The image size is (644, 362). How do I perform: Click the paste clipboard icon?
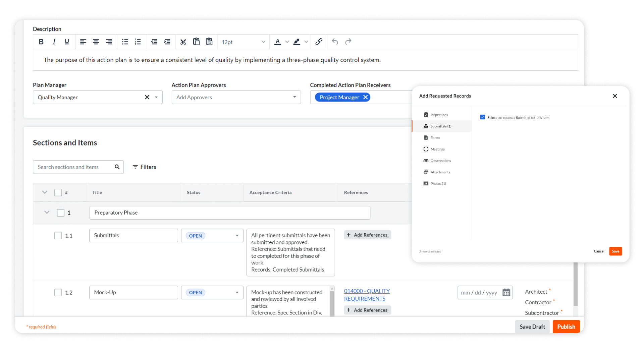point(196,42)
